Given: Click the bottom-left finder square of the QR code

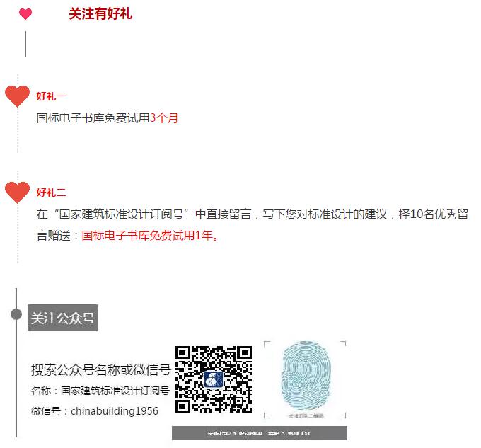Looking at the screenshot, I should (183, 405).
